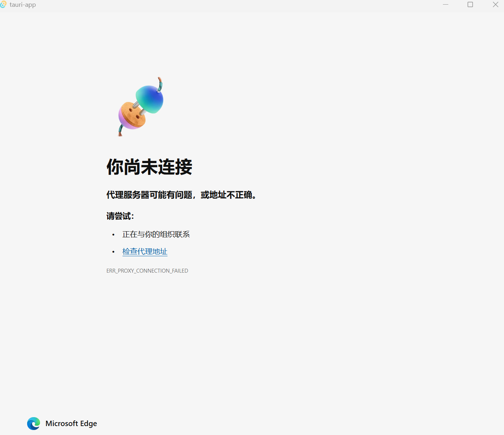The height and width of the screenshot is (435, 504).
Task: Click the tauri-app icon in title bar
Action: pyautogui.click(x=3, y=4)
